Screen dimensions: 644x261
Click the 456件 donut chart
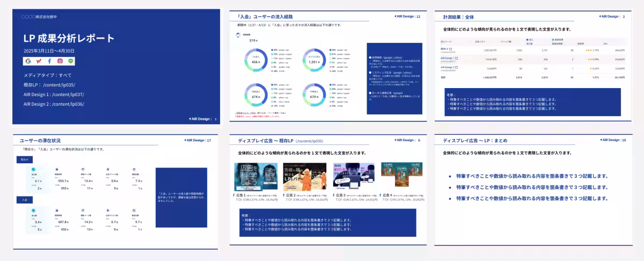[x=255, y=61]
